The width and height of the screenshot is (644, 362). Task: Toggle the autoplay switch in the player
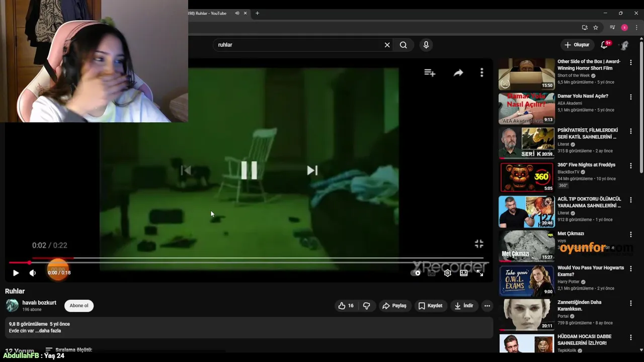[x=416, y=273]
